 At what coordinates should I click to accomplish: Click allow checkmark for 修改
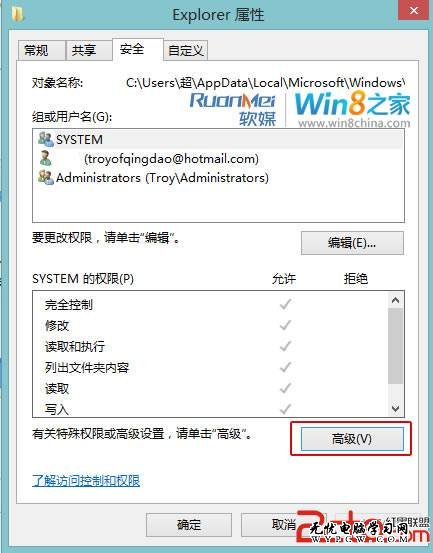pyautogui.click(x=285, y=325)
